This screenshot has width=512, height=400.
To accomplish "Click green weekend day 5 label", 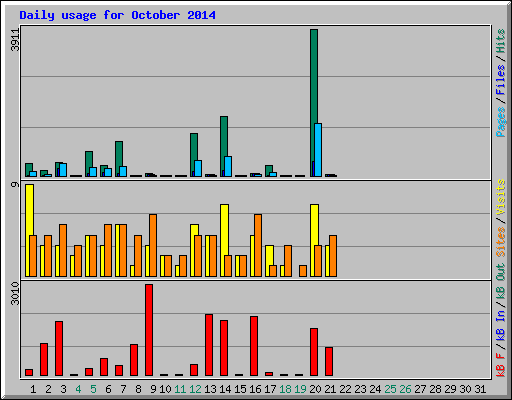I will tap(93, 389).
